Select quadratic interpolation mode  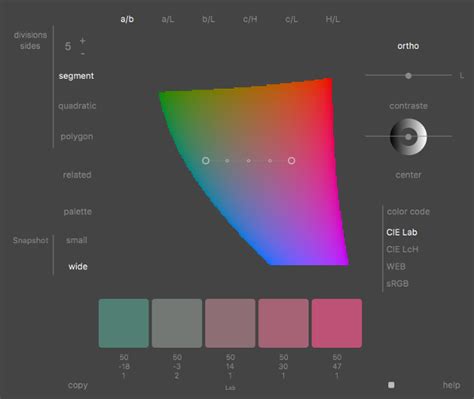pos(77,106)
